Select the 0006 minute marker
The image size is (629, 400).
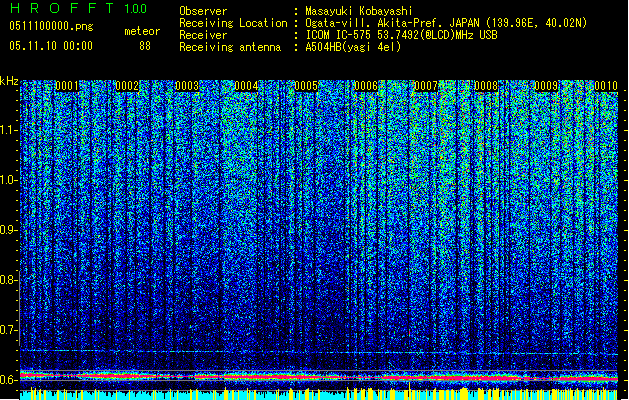(366, 86)
